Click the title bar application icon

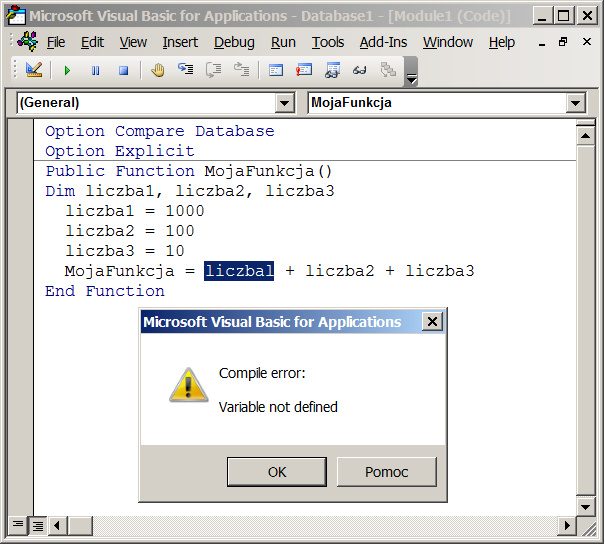(x=16, y=15)
